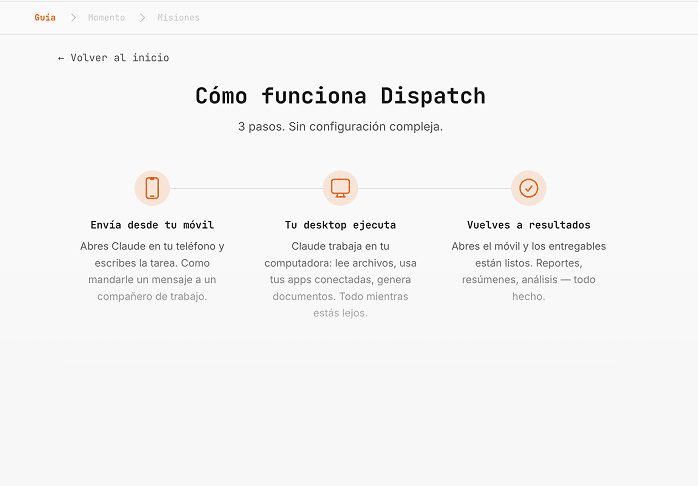Click the mobile phone step icon
698x486 pixels.
152,188
